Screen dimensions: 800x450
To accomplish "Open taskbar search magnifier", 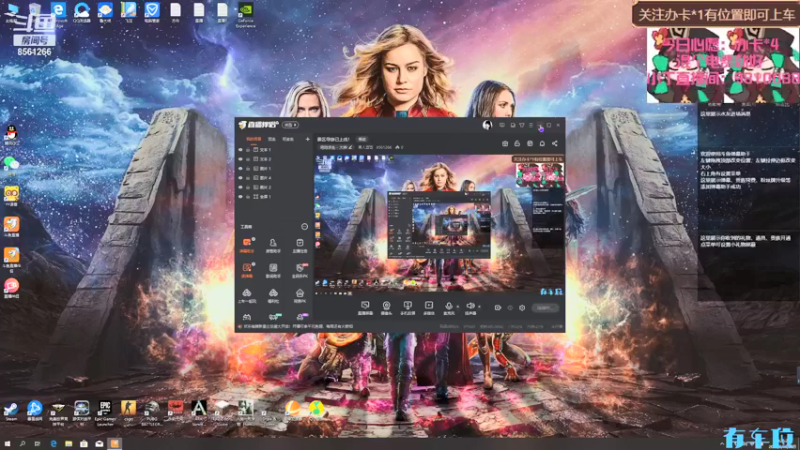I will 22,444.
